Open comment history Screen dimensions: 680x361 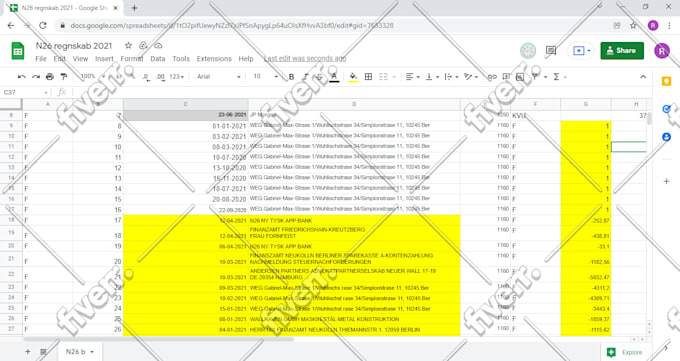pos(551,51)
